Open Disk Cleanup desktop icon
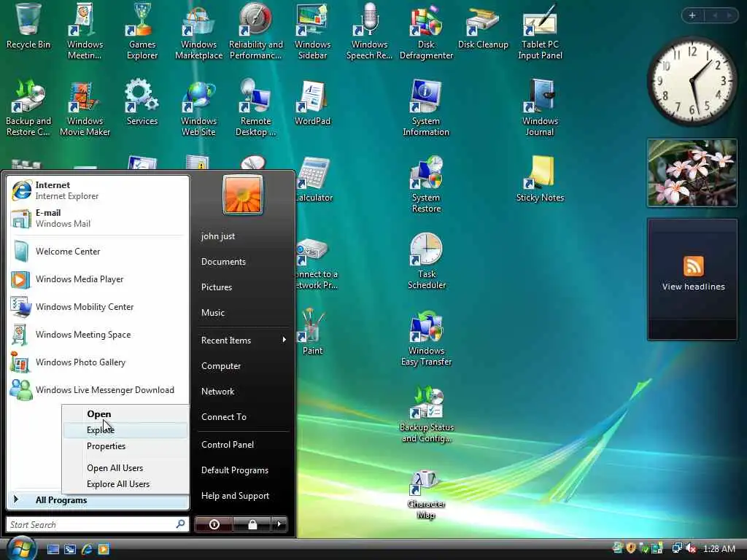This screenshot has height=560, width=747. coord(483,26)
